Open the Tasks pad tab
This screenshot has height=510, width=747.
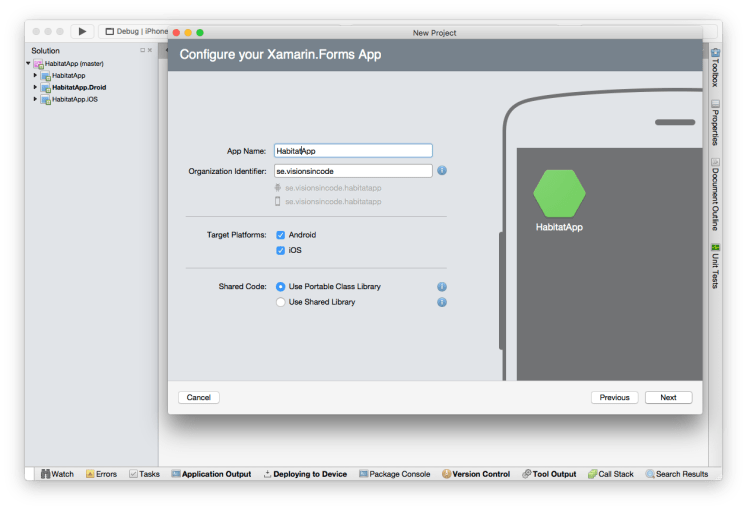(x=145, y=474)
